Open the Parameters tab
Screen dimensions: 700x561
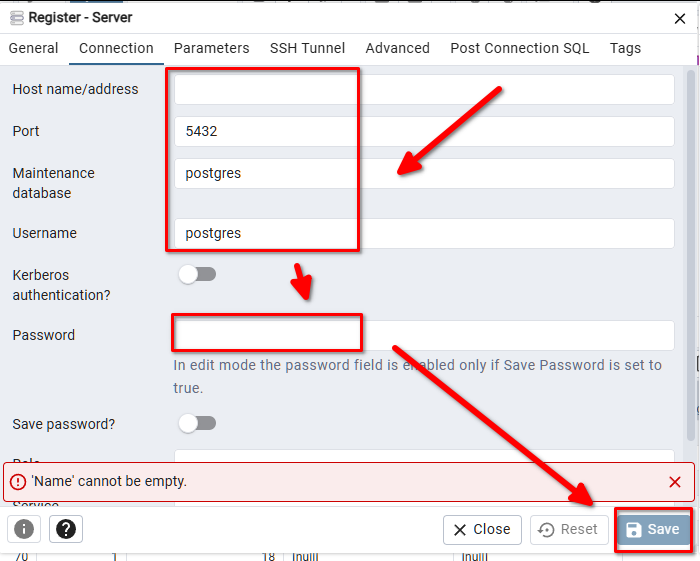click(x=211, y=48)
